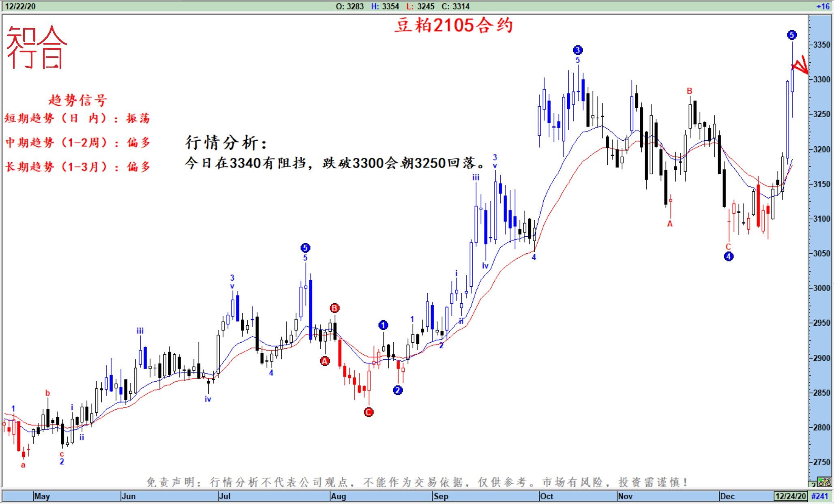834x504 pixels.
Task: Click the chart title 豆粕2105合约
Action: 454,25
